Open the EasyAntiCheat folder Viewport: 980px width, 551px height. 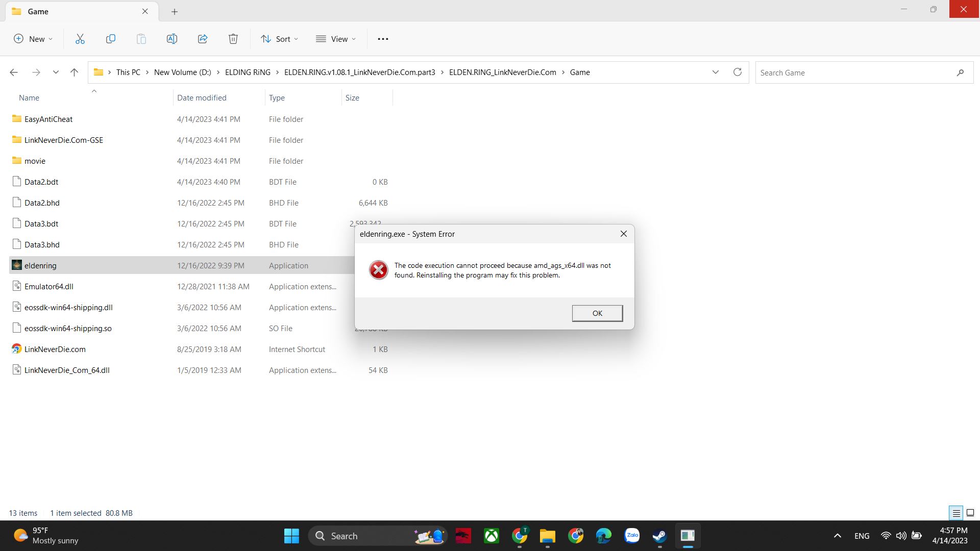(x=48, y=119)
